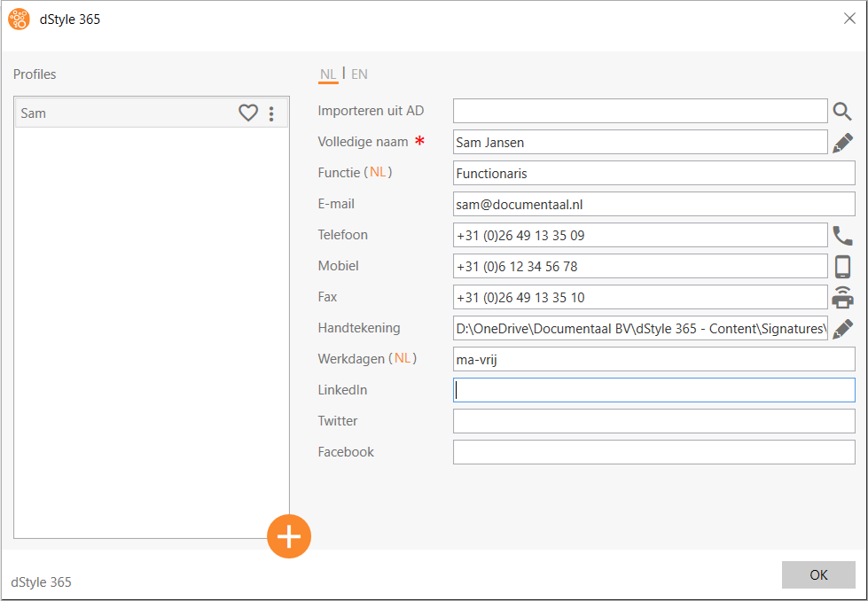
Task: Click the dStyle 365 footer text
Action: pos(42,582)
